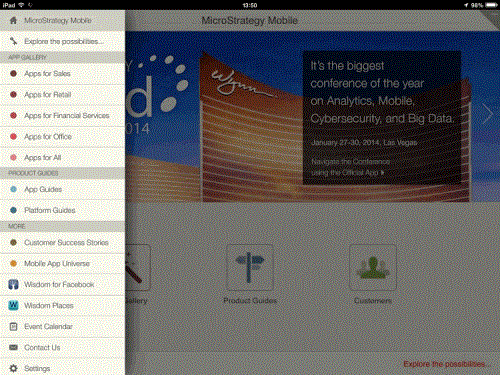Click the dark blue dot for Platform Guides
Image resolution: width=500 pixels, height=375 pixels.
(13, 210)
